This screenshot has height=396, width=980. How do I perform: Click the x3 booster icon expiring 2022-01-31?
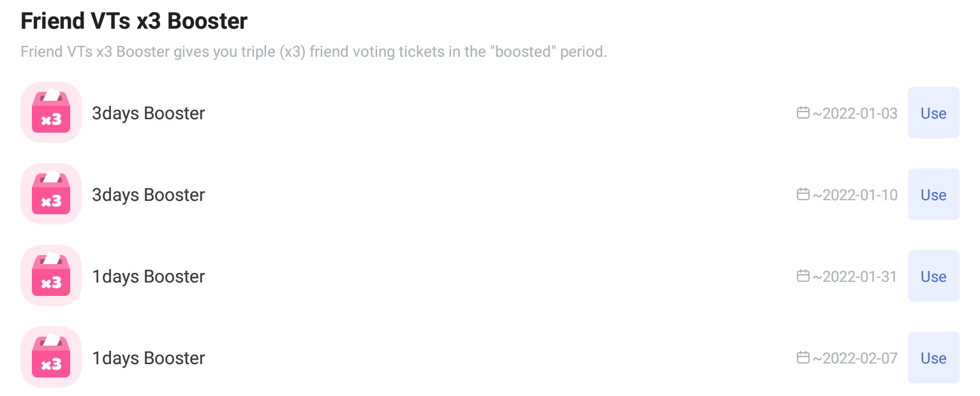coord(51,276)
